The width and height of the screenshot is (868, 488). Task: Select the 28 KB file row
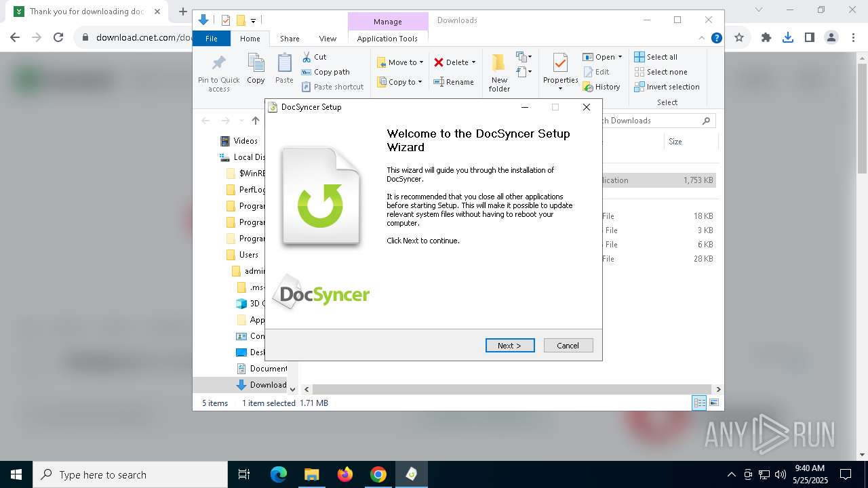click(659, 259)
